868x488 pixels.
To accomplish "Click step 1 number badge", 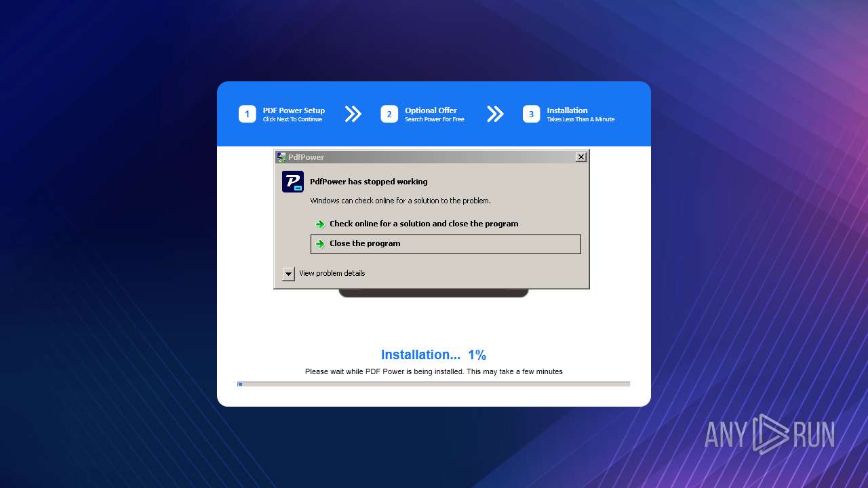I will pyautogui.click(x=247, y=114).
